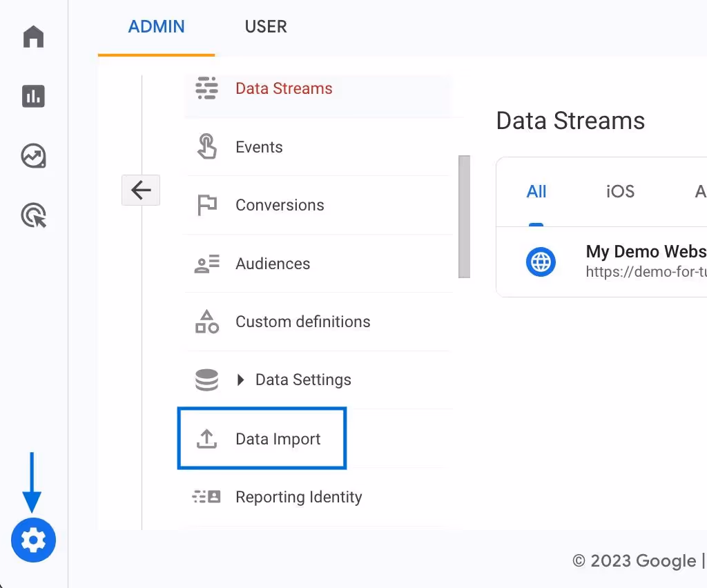Open Admin gear icon
This screenshot has width=707, height=588.
click(33, 540)
